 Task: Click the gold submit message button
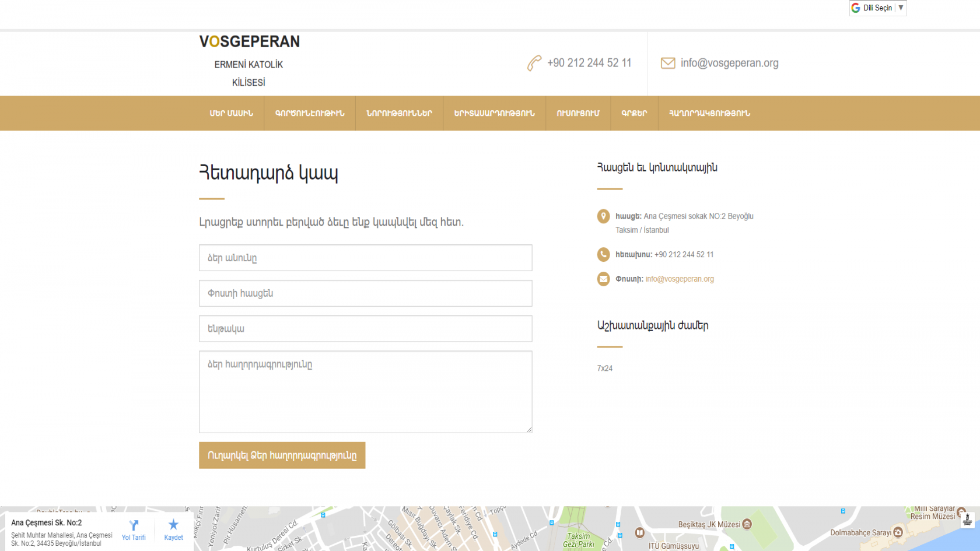coord(282,455)
